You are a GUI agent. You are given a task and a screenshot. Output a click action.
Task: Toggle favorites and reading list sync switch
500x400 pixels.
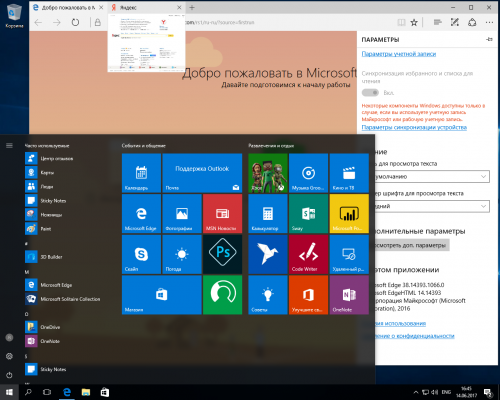[370, 92]
